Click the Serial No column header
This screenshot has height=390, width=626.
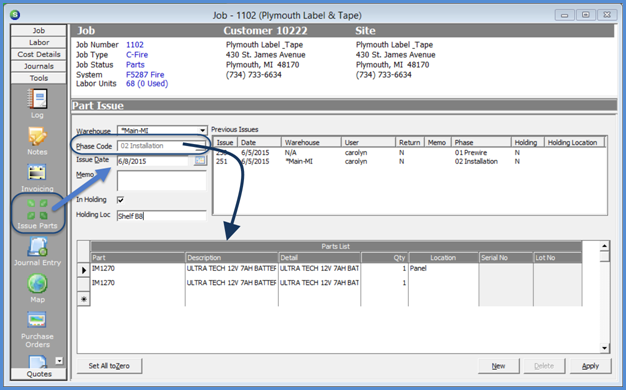[x=506, y=257]
